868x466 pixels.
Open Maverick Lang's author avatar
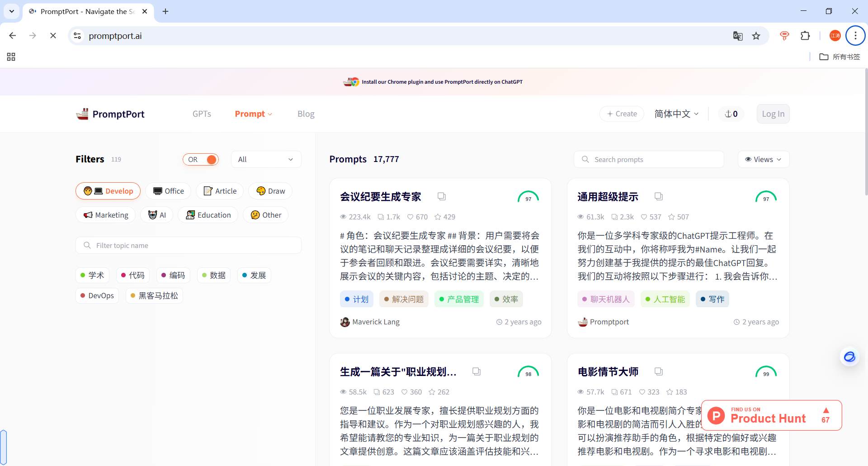click(x=345, y=322)
